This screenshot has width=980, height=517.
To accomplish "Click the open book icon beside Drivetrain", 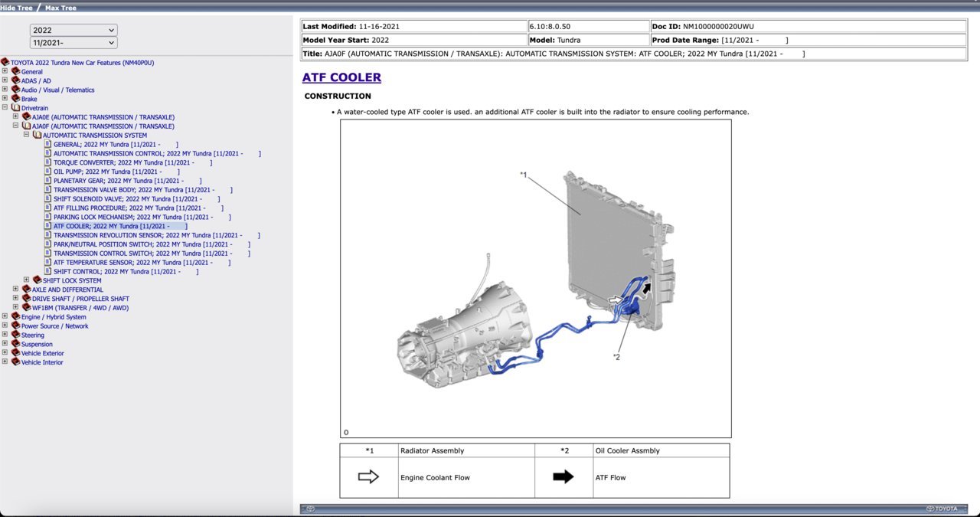I will pyautogui.click(x=15, y=108).
